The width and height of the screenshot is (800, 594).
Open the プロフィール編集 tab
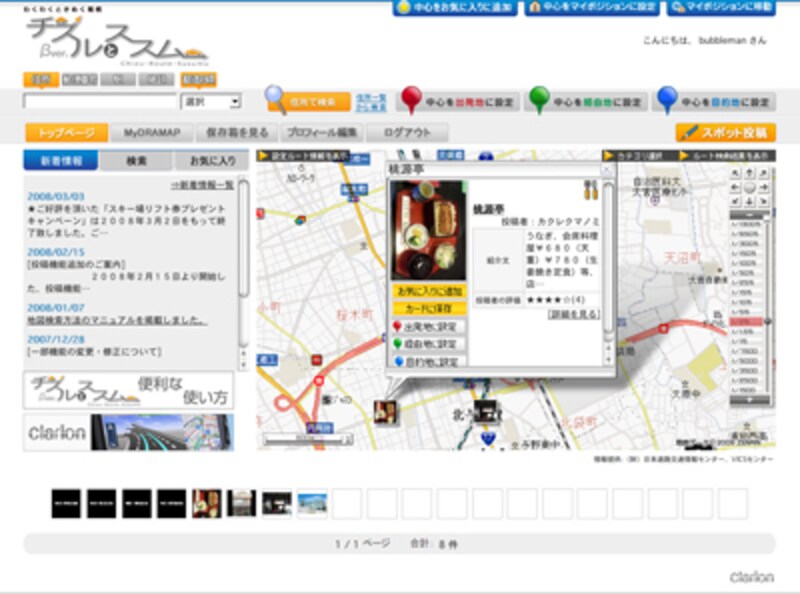point(322,133)
